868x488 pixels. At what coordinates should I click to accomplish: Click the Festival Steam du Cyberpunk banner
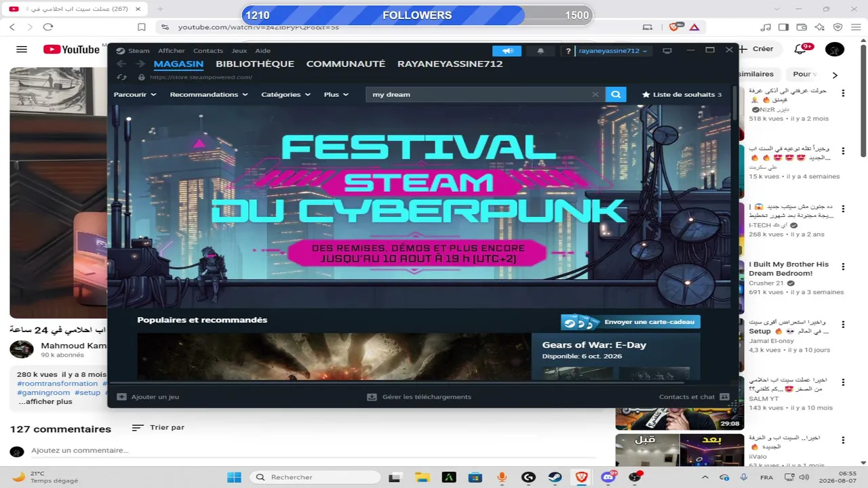point(418,206)
